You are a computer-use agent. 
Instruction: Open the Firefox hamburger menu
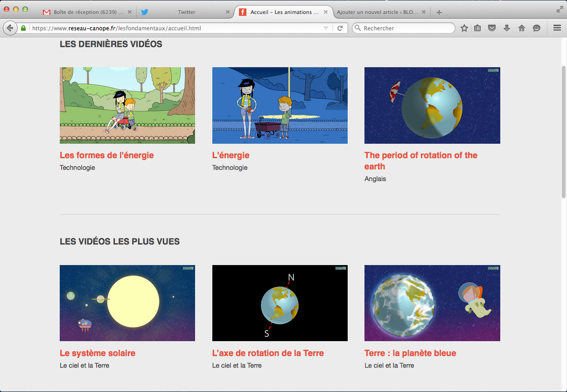point(557,28)
